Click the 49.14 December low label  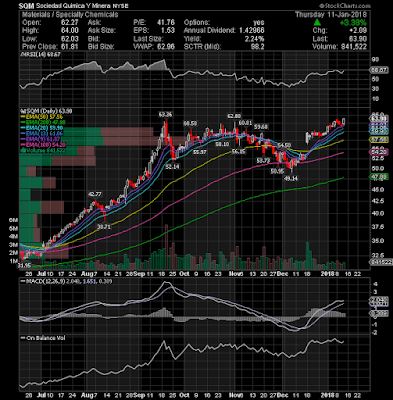291,178
